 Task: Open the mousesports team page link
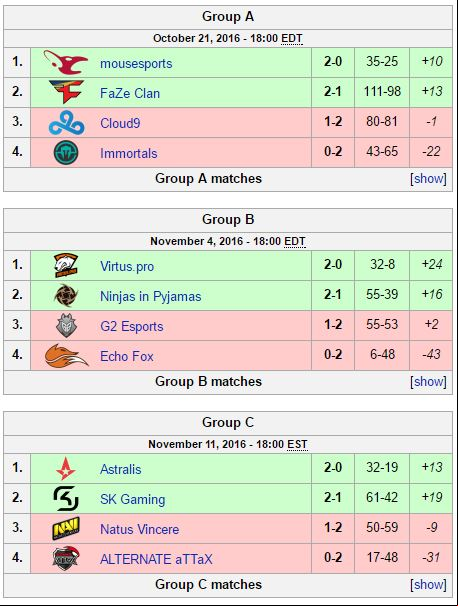click(x=136, y=63)
